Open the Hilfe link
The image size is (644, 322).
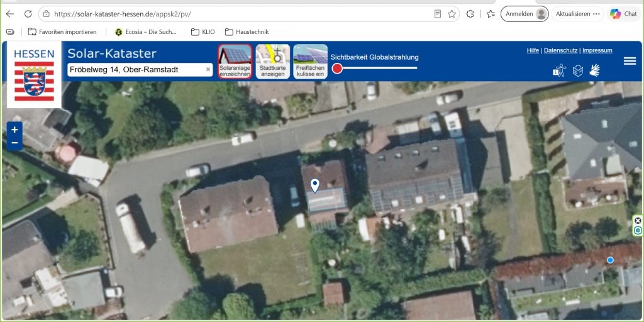pyautogui.click(x=533, y=50)
